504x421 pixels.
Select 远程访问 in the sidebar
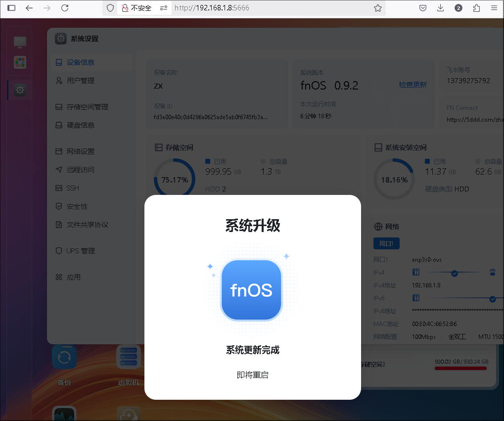point(92,170)
